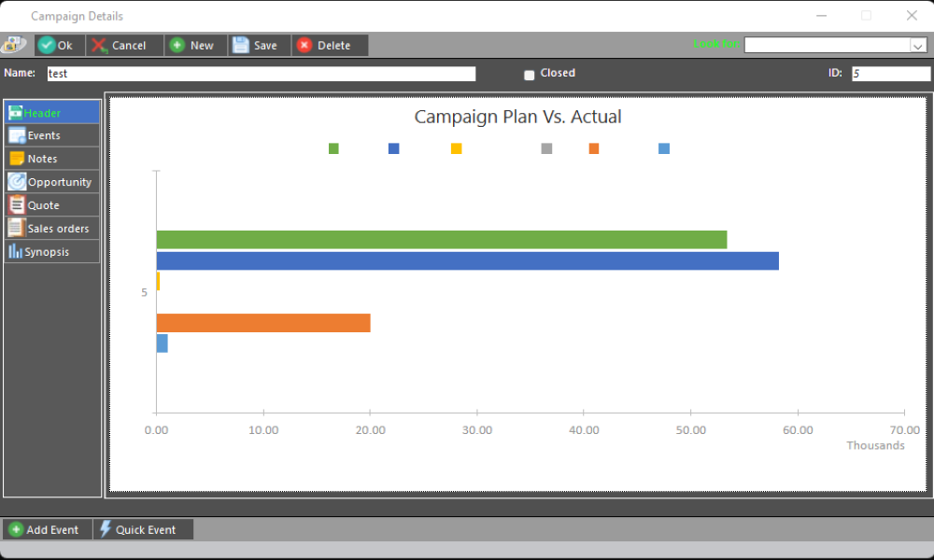Viewport: 934px width, 560px height.
Task: Click the red Delete icon
Action: [x=304, y=46]
